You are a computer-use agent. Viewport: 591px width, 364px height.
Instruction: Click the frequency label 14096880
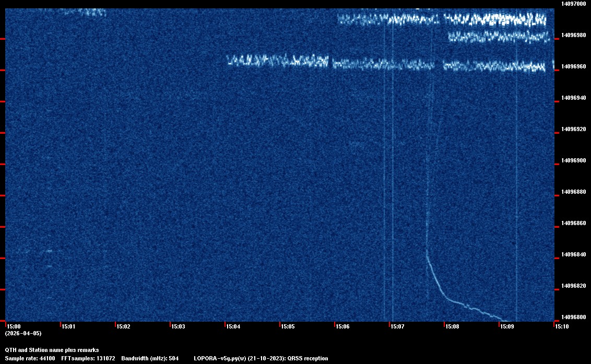point(573,192)
